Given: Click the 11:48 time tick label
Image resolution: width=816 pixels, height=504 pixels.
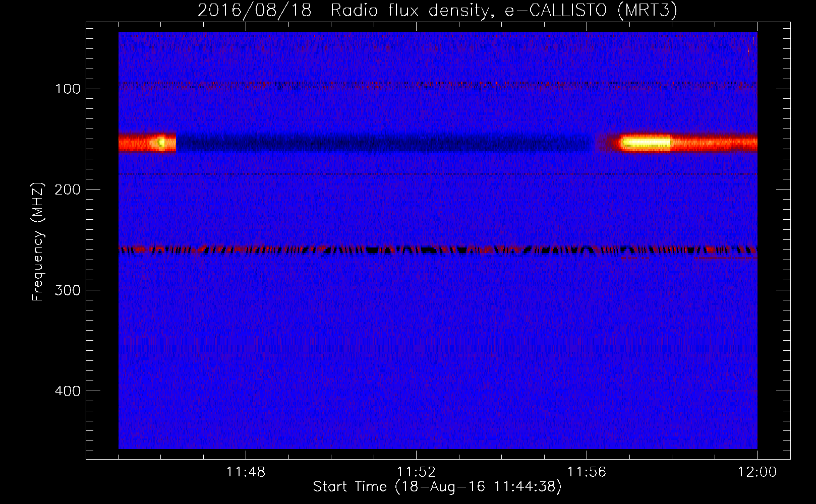Looking at the screenshot, I should click(x=246, y=472).
